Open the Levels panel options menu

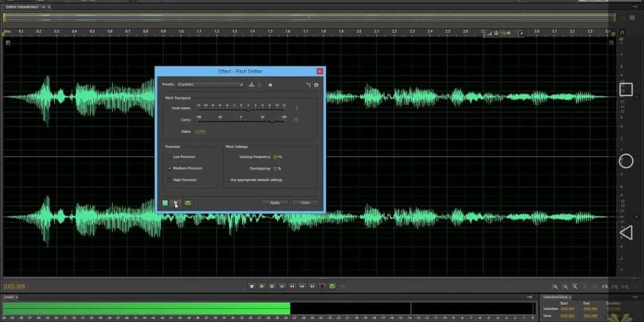tap(530, 297)
